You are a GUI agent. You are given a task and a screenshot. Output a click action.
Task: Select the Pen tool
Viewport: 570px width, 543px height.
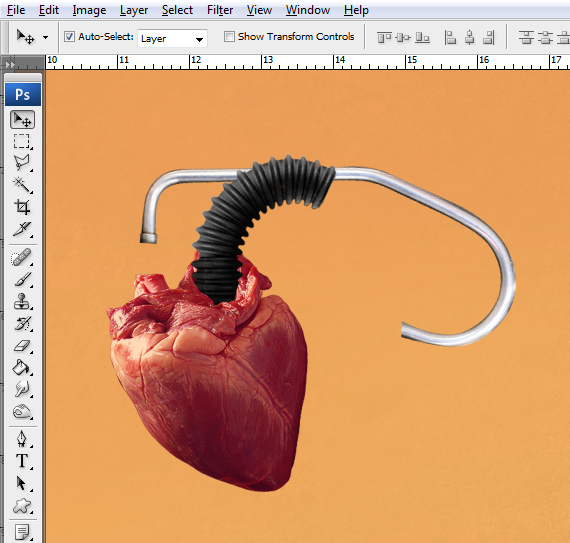(x=22, y=439)
